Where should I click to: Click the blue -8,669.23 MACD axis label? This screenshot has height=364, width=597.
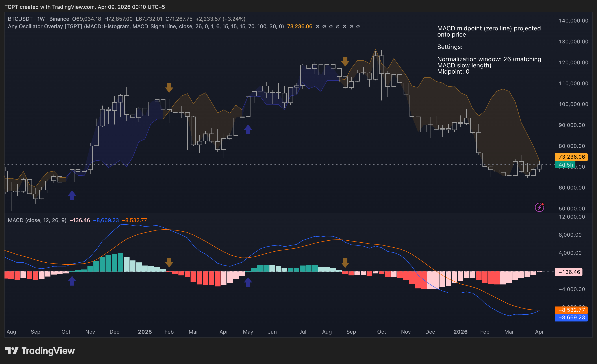coord(571,318)
